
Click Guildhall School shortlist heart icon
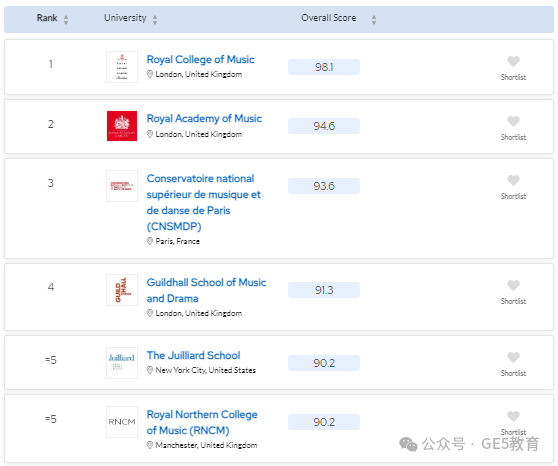513,285
